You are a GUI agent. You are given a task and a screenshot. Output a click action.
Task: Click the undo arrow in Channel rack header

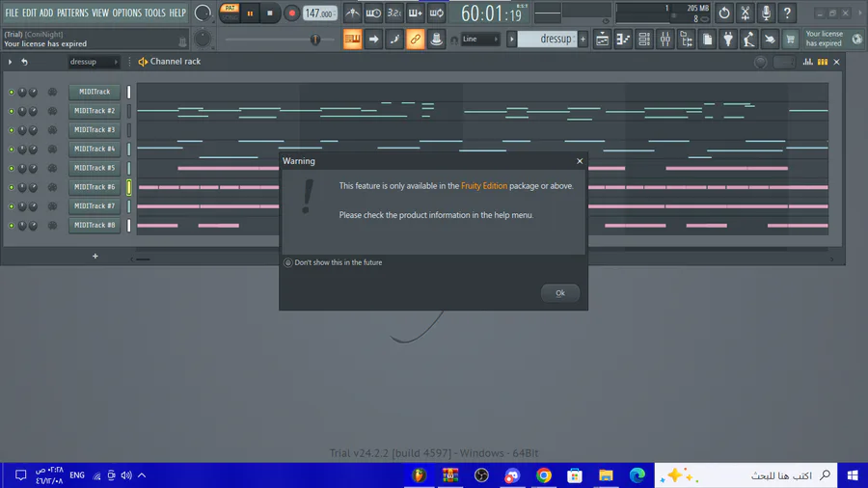pos(24,62)
